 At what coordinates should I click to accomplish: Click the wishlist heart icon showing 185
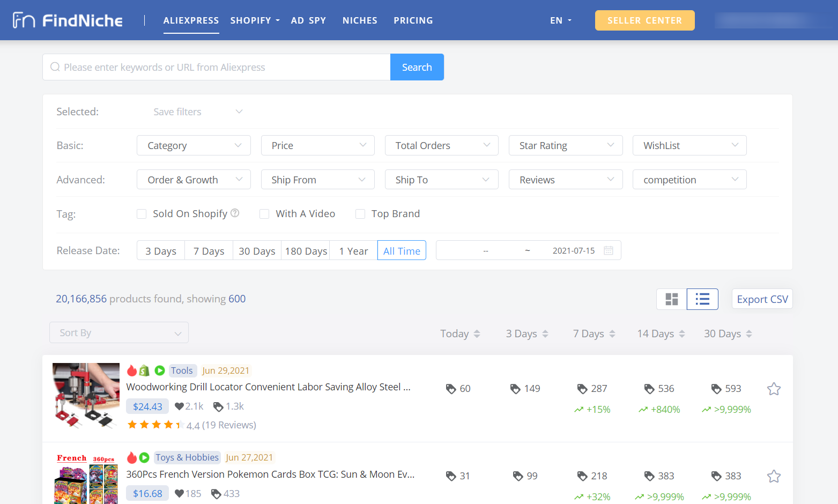click(x=180, y=494)
